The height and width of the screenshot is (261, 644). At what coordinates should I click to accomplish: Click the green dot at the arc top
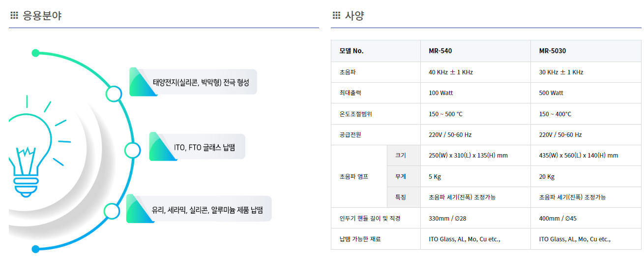(35, 53)
